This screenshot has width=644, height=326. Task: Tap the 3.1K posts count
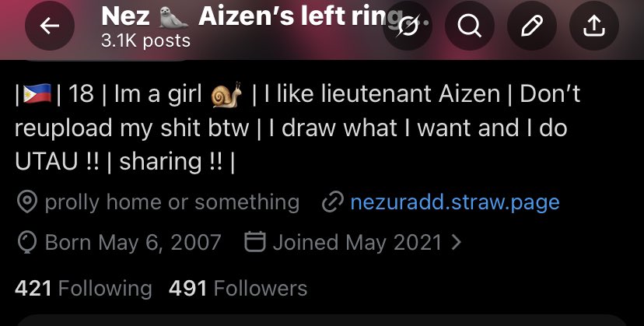(x=145, y=40)
